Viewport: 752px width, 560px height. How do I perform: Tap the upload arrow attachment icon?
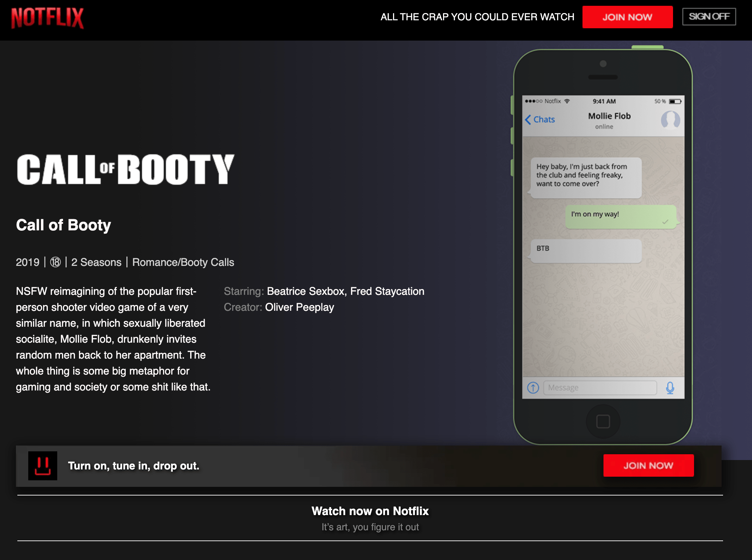pyautogui.click(x=533, y=388)
